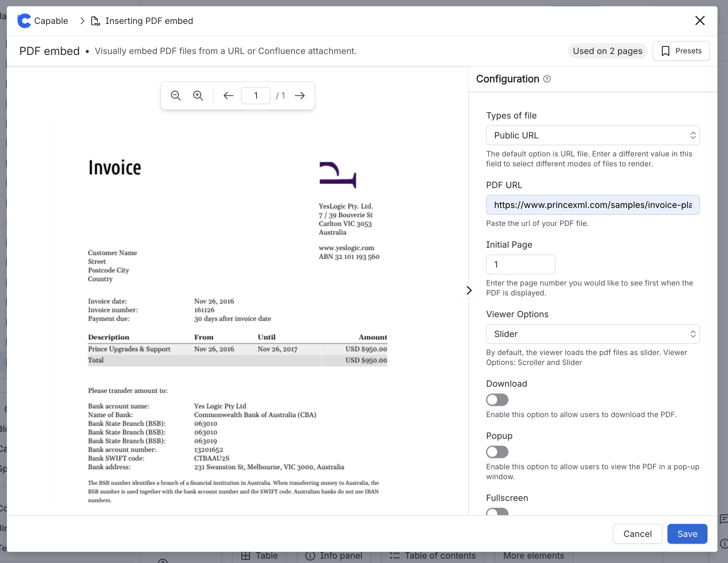This screenshot has height=563, width=728.
Task: Zoom out the PDF preview
Action: 176,96
